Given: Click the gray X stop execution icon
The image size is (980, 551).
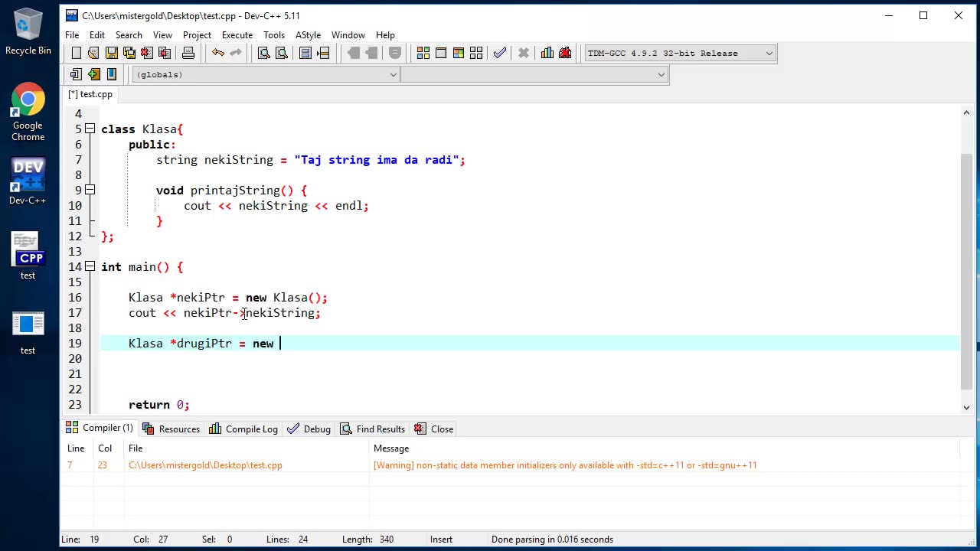Looking at the screenshot, I should tap(524, 53).
